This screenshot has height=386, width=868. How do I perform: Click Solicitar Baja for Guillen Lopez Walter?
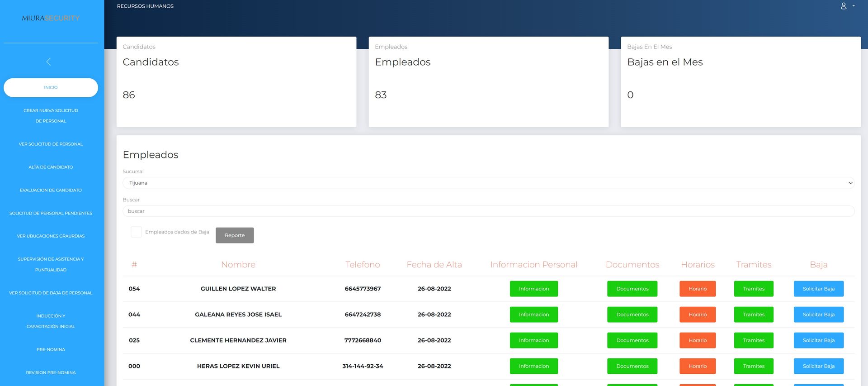tap(819, 289)
